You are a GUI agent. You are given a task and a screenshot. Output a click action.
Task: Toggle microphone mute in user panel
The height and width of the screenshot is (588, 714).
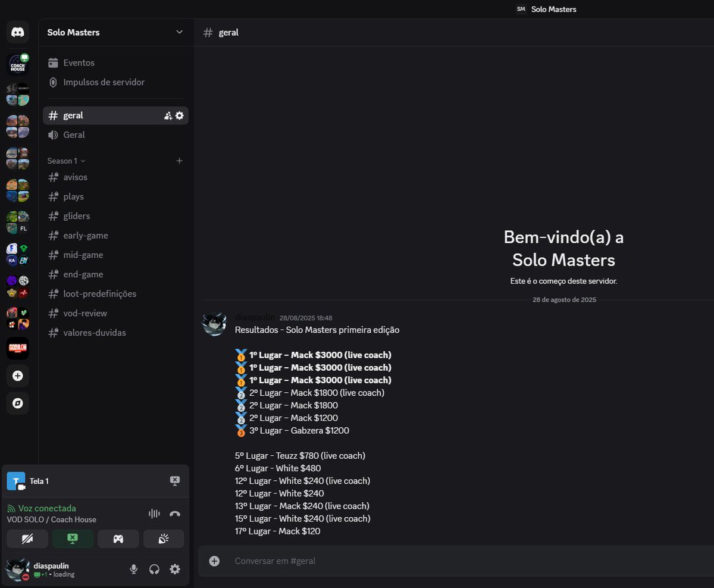134,569
